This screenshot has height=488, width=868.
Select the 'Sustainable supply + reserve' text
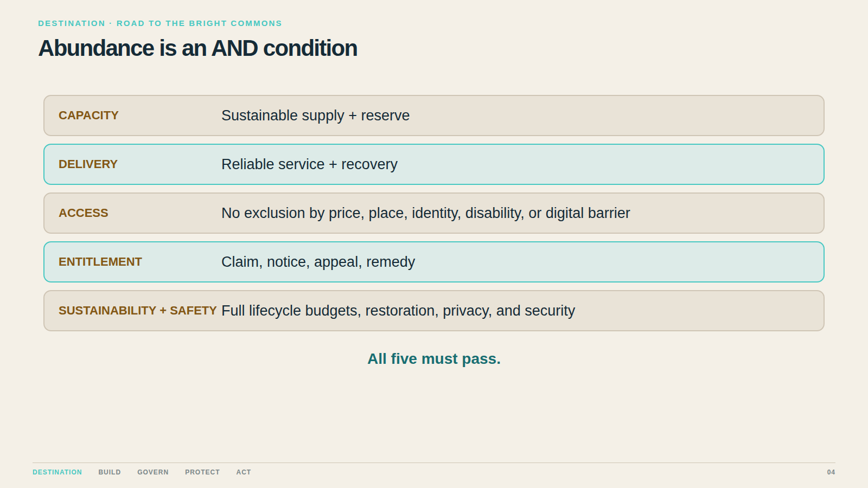[x=315, y=115]
